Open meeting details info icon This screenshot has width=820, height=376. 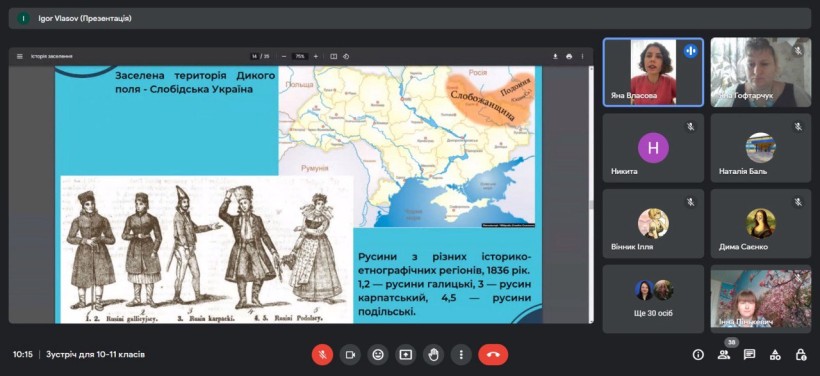tap(698, 355)
